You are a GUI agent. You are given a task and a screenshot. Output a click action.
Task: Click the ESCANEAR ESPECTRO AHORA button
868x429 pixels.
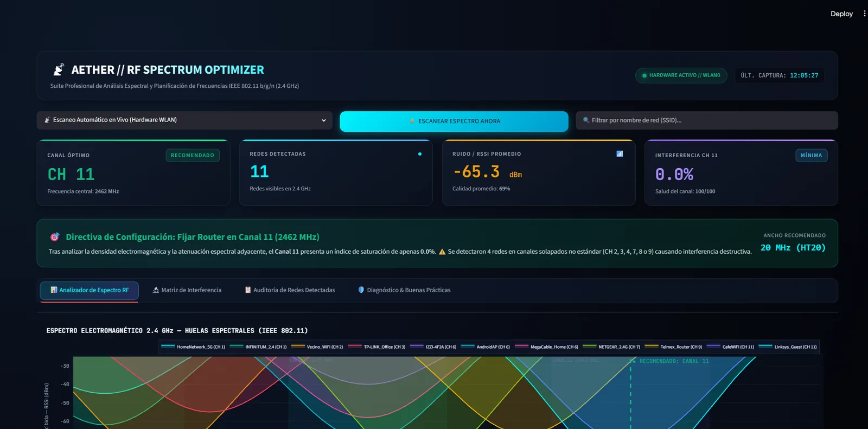454,121
